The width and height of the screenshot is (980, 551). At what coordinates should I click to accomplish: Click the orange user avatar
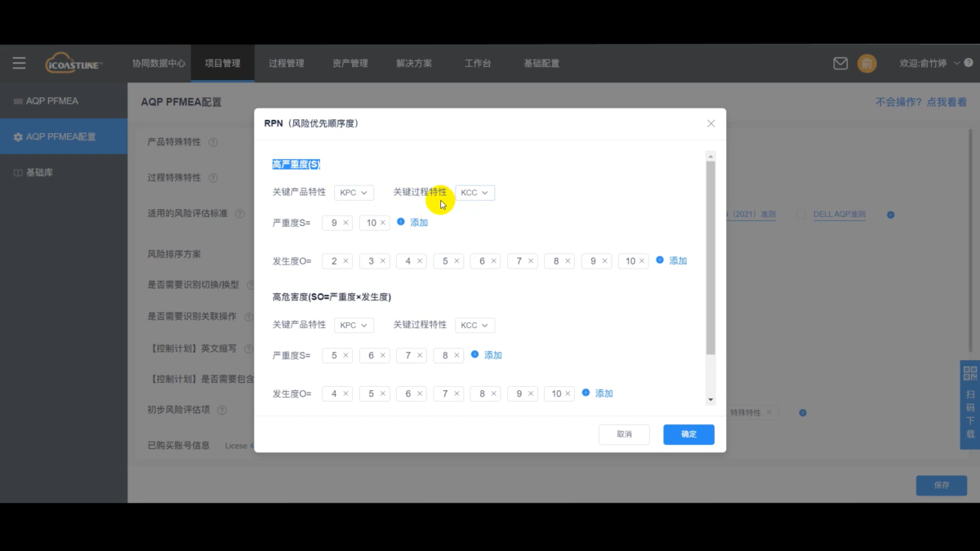point(867,63)
